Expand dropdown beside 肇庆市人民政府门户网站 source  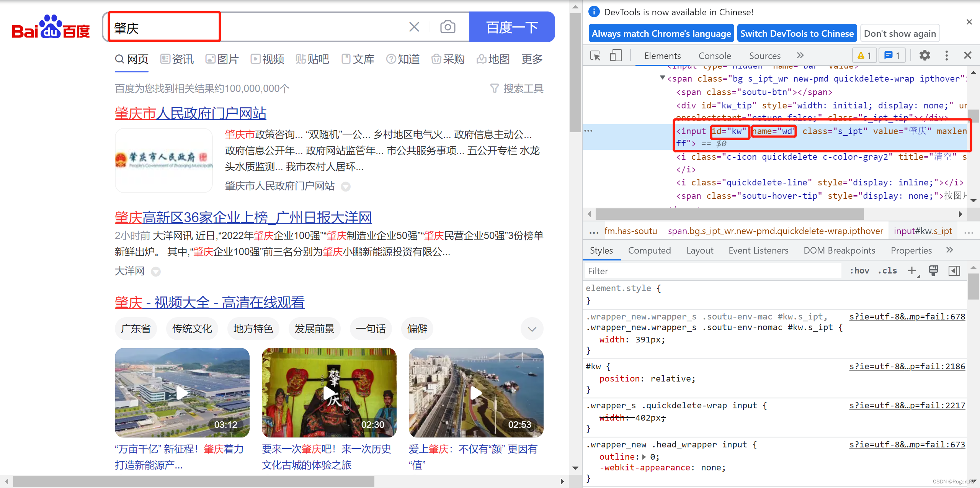(346, 187)
